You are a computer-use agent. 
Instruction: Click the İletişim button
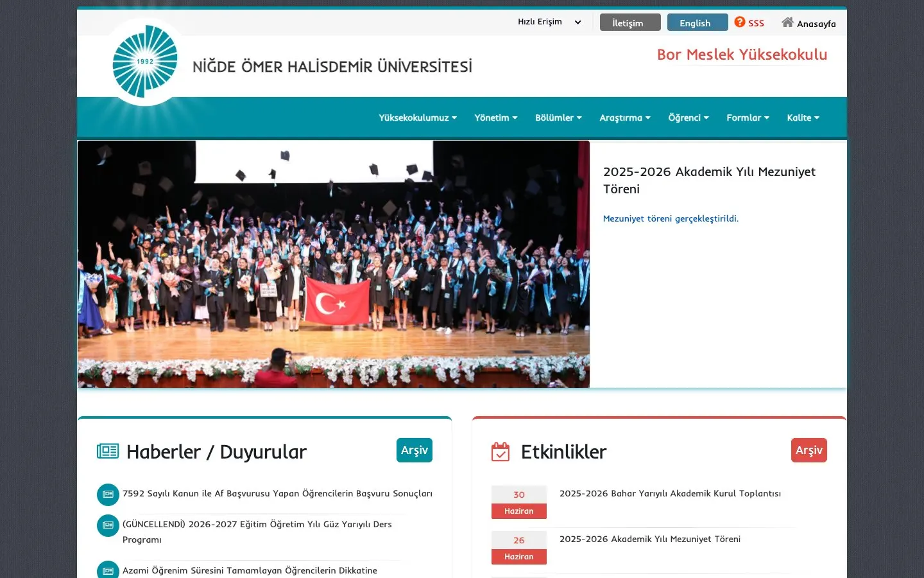coord(630,22)
